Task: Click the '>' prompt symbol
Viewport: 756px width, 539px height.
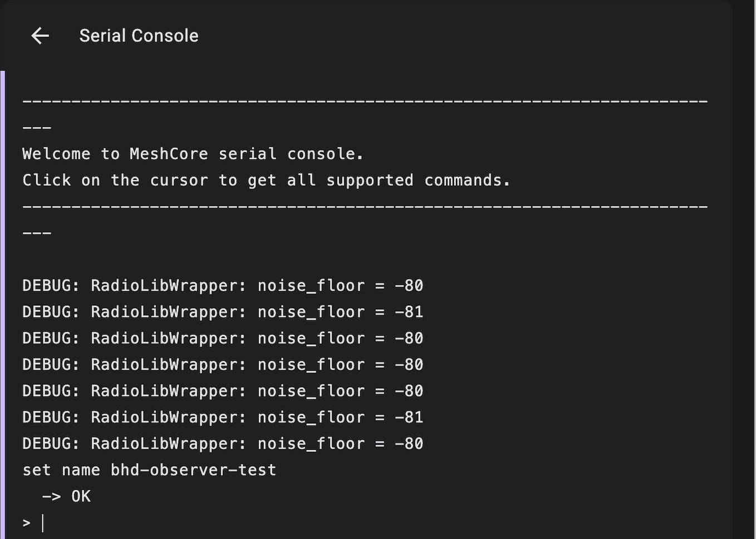Action: click(26, 523)
